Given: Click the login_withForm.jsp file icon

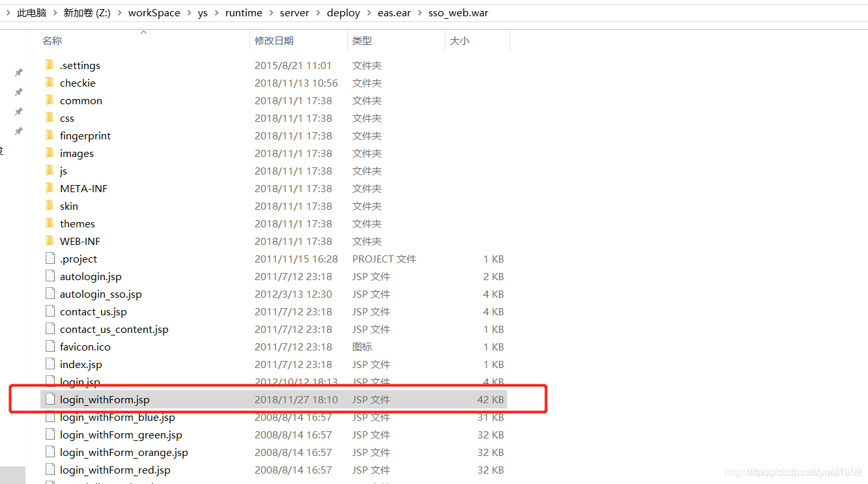Looking at the screenshot, I should point(50,399).
